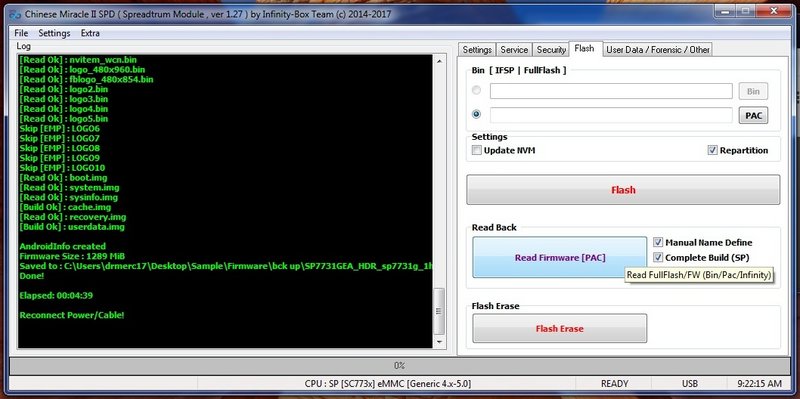Open User Data / Forensic / Other tab
The width and height of the screenshot is (800, 399).
pos(658,49)
